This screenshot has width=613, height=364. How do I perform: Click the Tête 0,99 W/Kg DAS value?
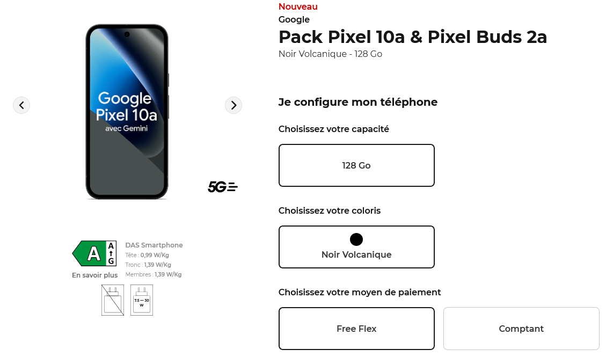[148, 255]
